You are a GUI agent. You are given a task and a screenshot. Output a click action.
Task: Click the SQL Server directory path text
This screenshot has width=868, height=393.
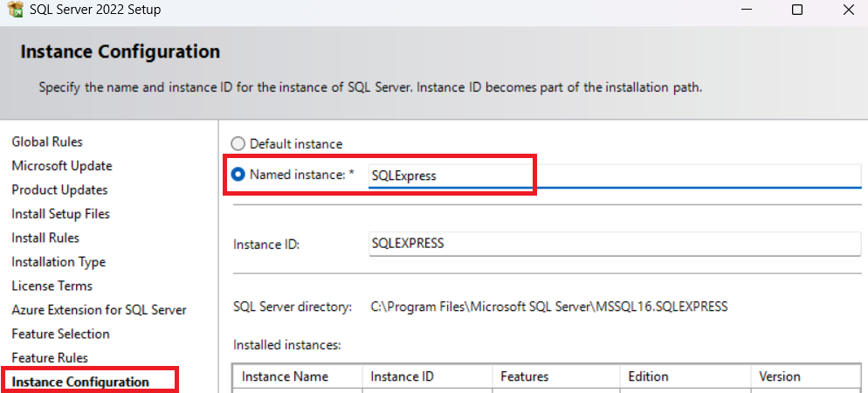tap(549, 307)
